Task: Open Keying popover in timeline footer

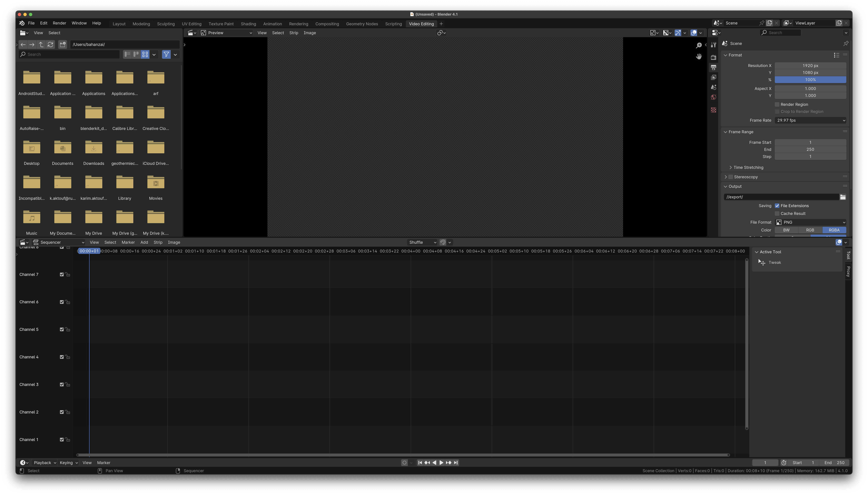Action: tap(69, 463)
